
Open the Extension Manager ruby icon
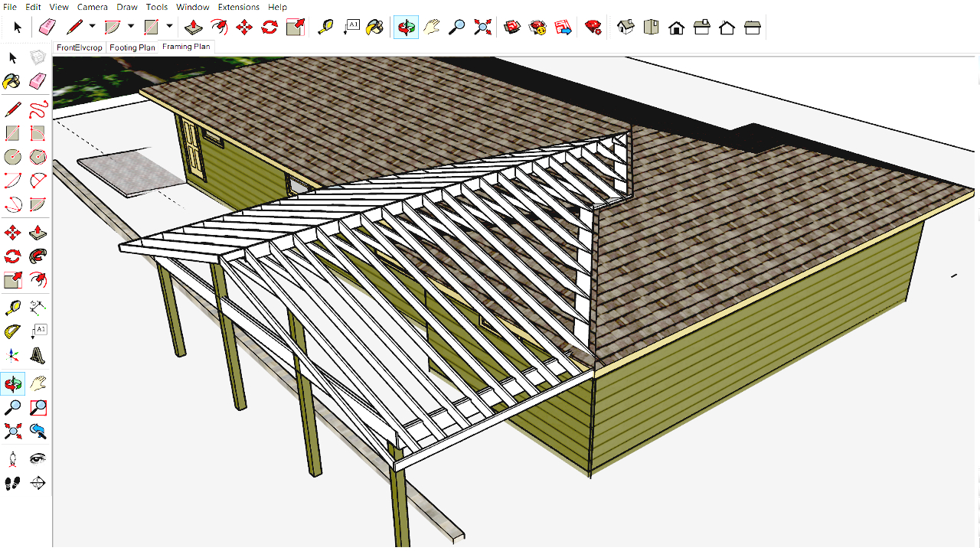click(x=593, y=28)
